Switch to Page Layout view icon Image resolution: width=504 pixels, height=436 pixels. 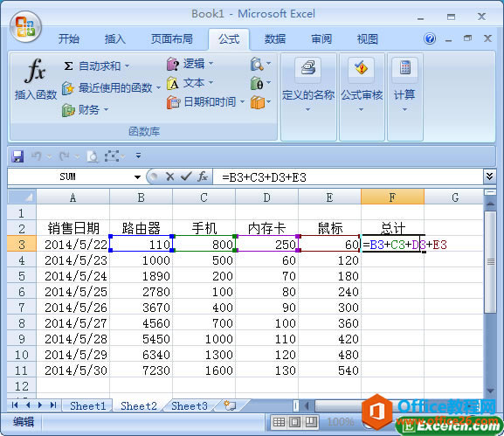(x=294, y=421)
